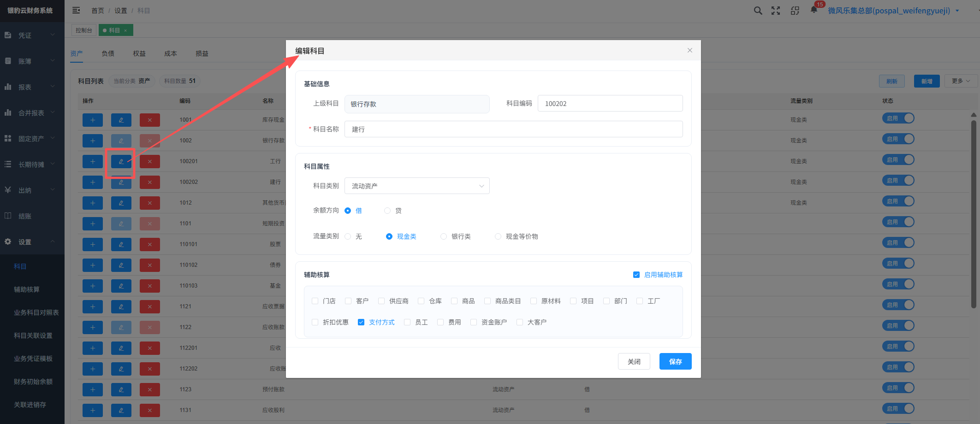Click the 科目名称 input field
Screen dimensions: 980x424
pyautogui.click(x=514, y=129)
